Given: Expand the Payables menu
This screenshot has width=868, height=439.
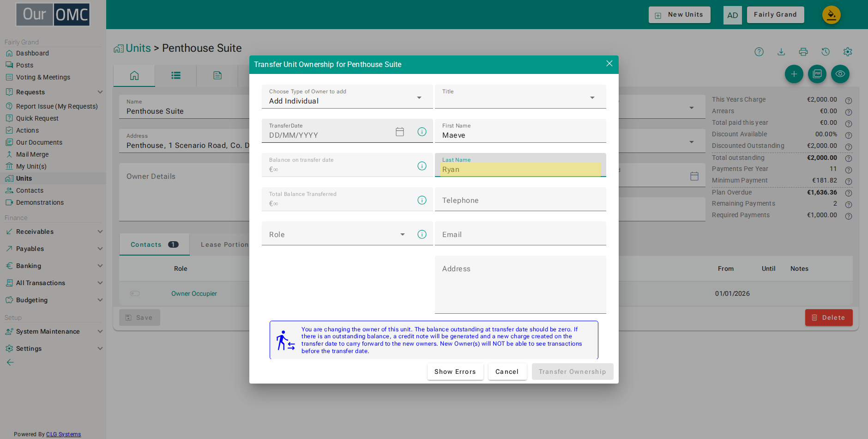Looking at the screenshot, I should point(53,249).
